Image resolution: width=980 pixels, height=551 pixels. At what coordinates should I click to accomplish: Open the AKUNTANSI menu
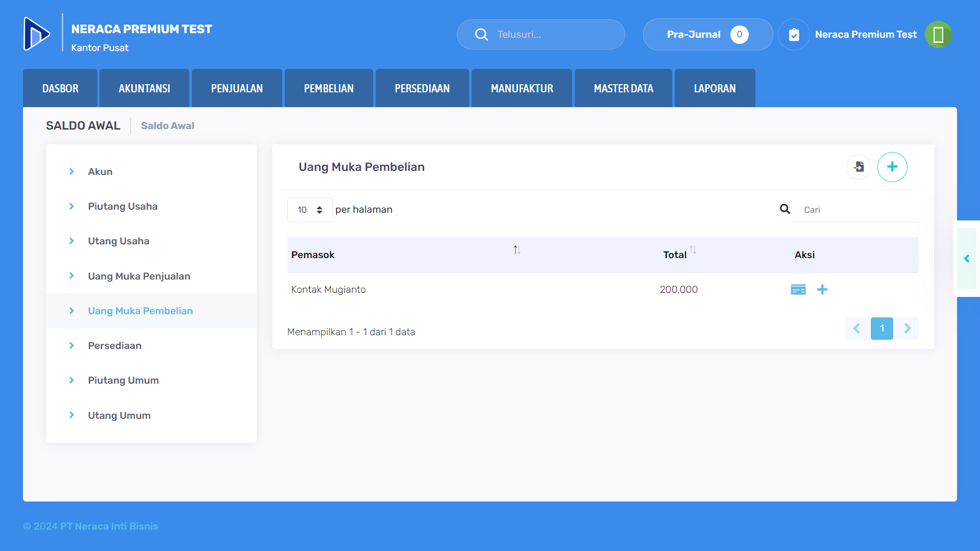click(x=144, y=88)
